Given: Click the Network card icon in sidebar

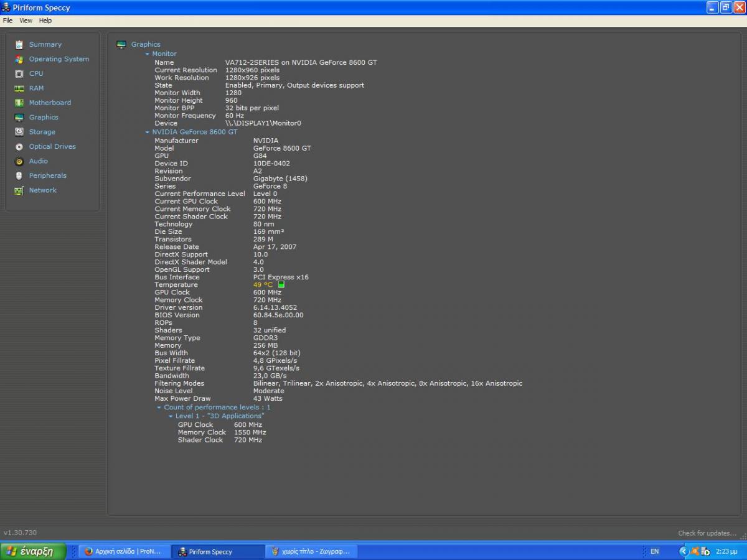Looking at the screenshot, I should (x=19, y=190).
